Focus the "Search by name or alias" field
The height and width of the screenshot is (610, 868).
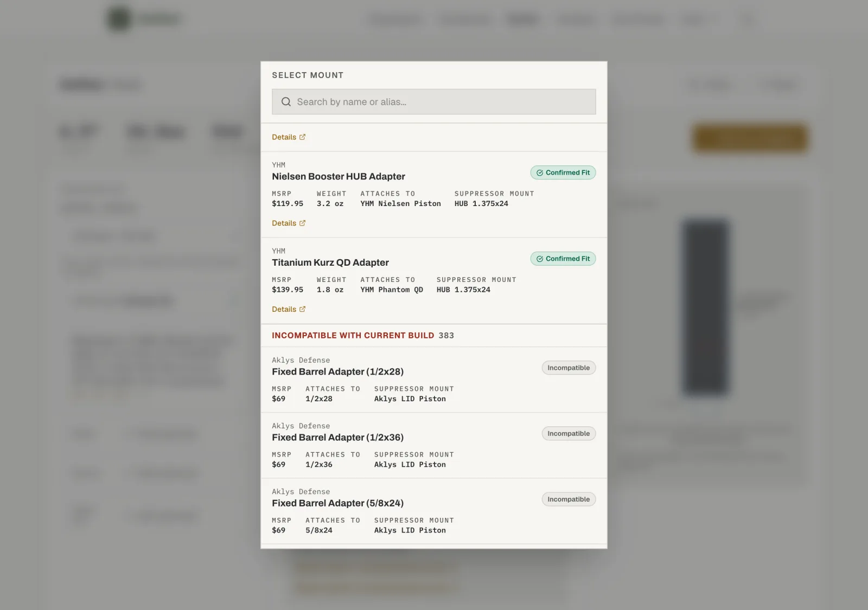(x=433, y=102)
